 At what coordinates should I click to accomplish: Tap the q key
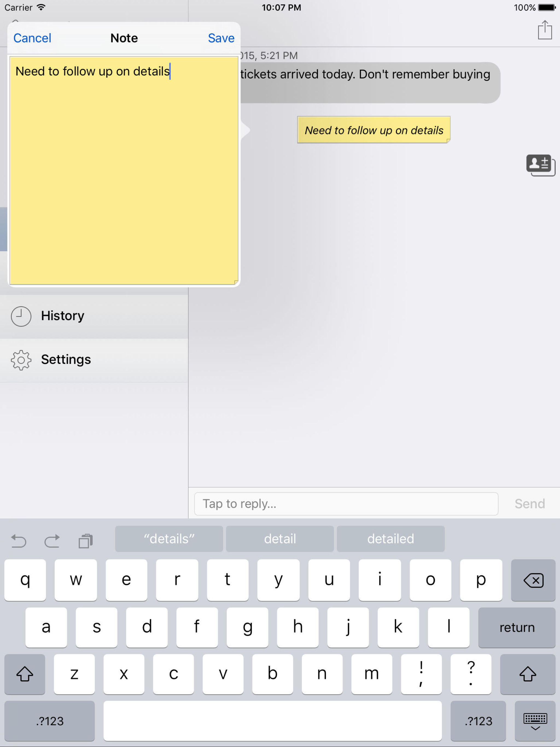tap(25, 580)
